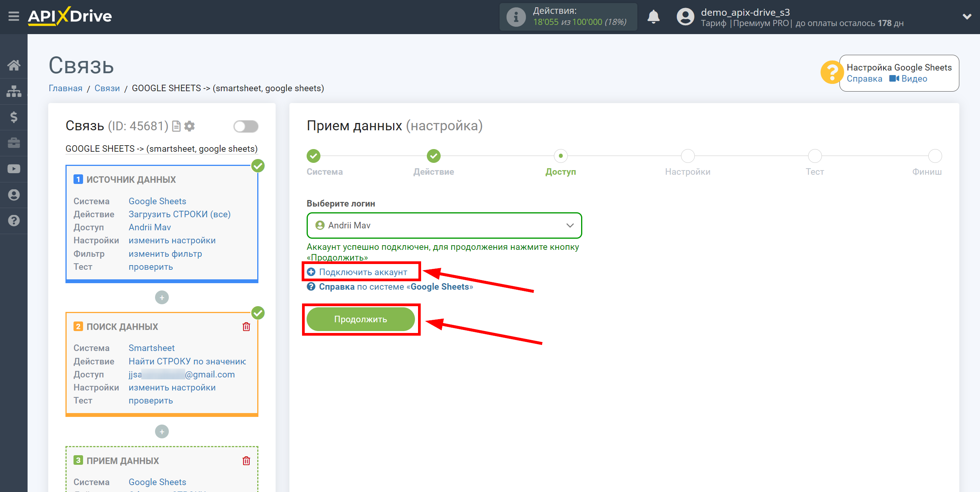Open the hamburger menu
The image size is (980, 492).
click(x=14, y=16)
